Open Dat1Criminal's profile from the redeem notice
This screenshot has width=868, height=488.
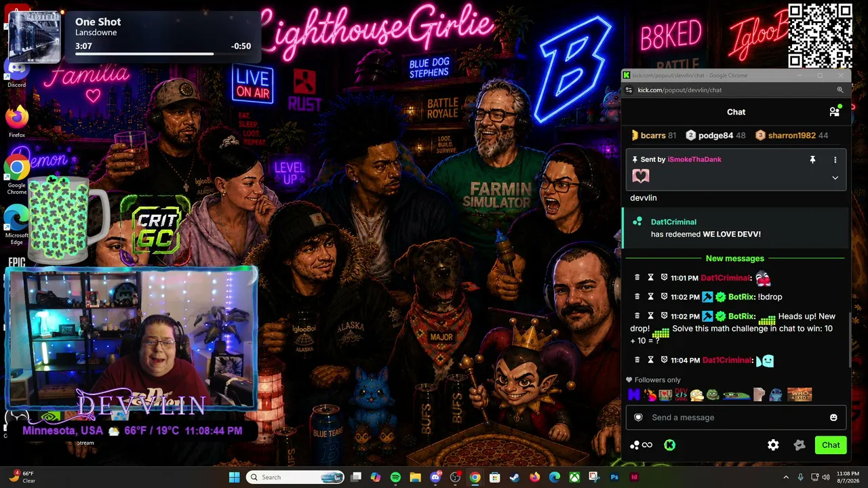673,222
